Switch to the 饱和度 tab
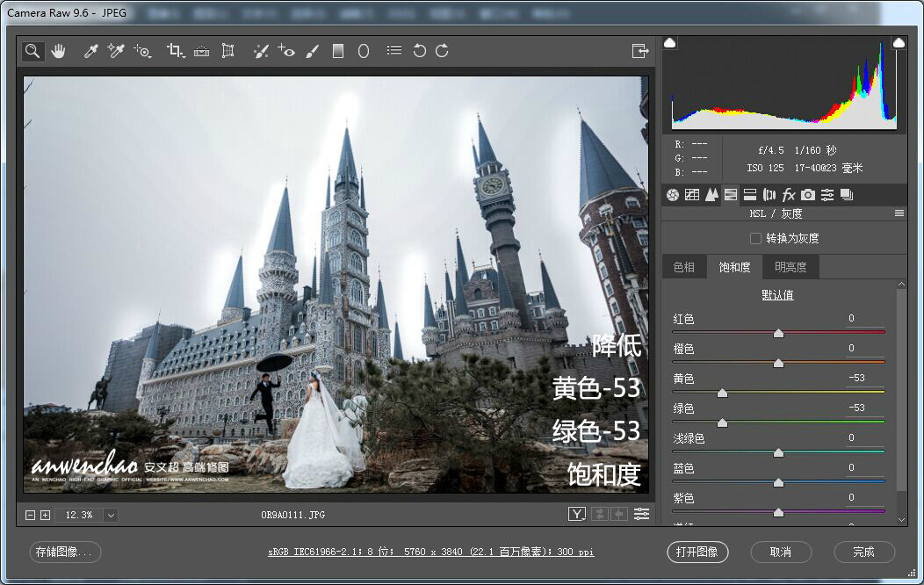The width and height of the screenshot is (924, 585). (x=735, y=267)
